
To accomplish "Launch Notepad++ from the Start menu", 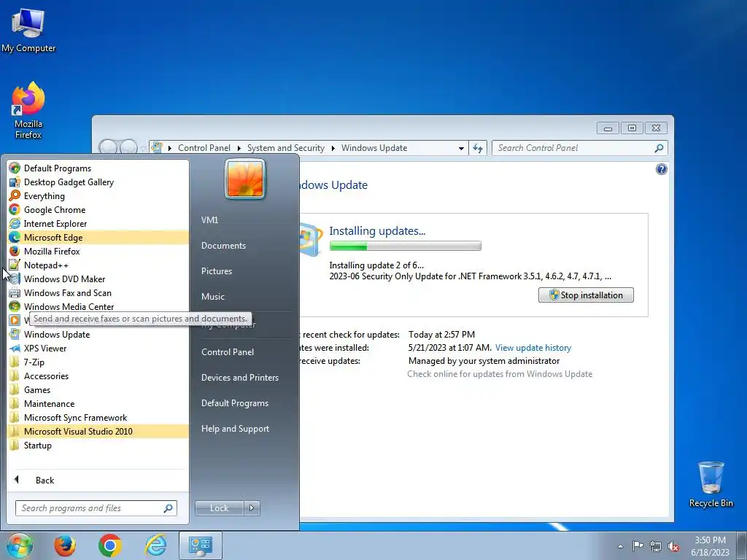I will coord(98,265).
